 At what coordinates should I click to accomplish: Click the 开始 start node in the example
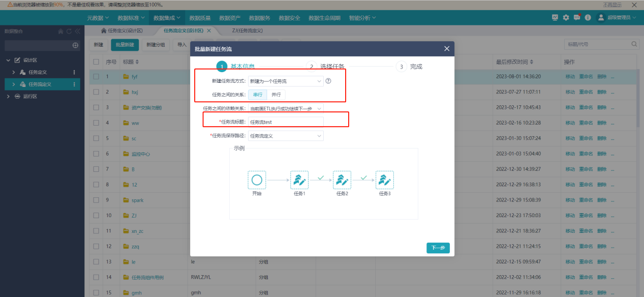click(257, 180)
